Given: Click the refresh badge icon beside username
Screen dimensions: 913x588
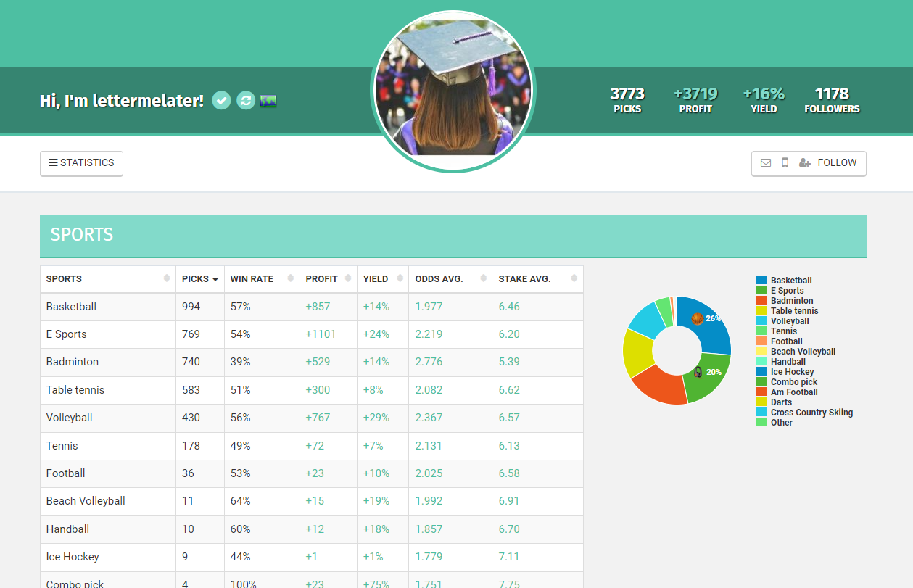Looking at the screenshot, I should point(246,101).
